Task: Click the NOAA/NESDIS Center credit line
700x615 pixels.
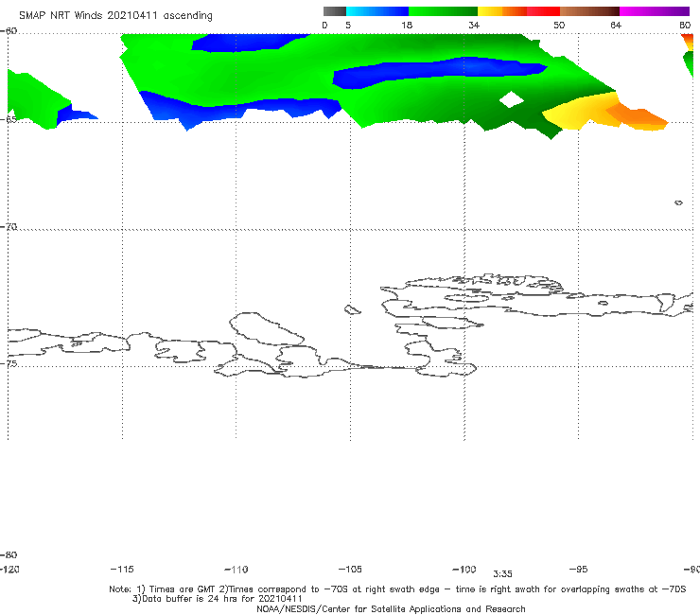Action: click(391, 608)
